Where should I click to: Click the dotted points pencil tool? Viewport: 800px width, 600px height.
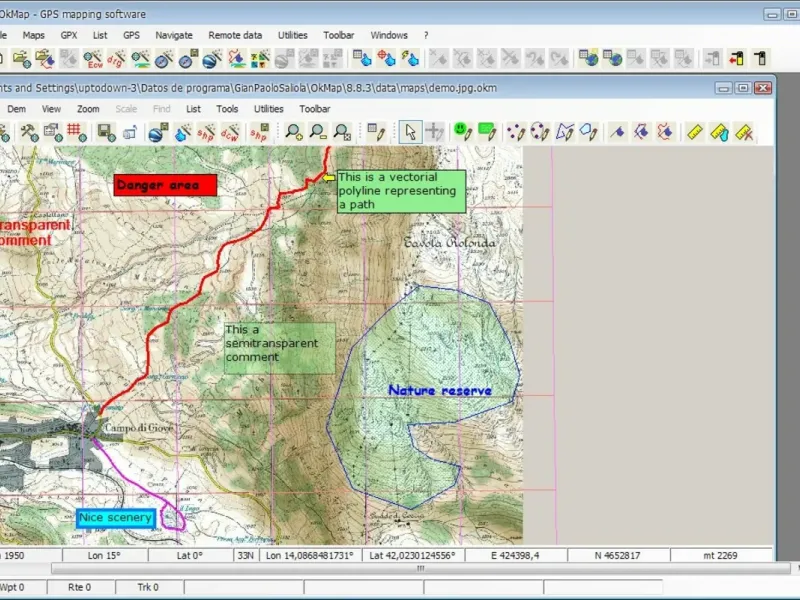516,133
